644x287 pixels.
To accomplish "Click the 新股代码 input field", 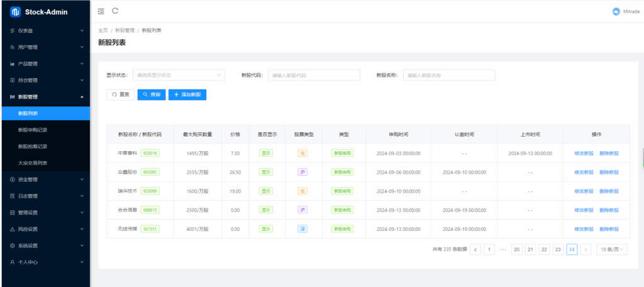I will pyautogui.click(x=314, y=75).
